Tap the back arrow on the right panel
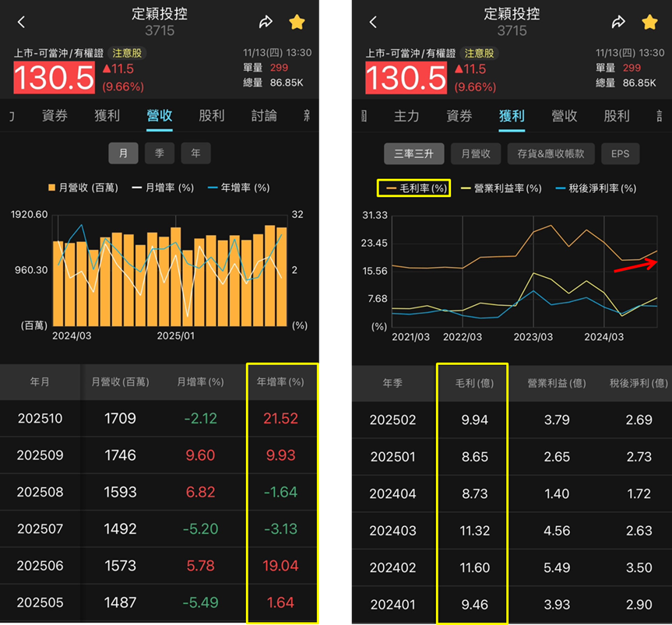This screenshot has width=672, height=625. coord(373,22)
